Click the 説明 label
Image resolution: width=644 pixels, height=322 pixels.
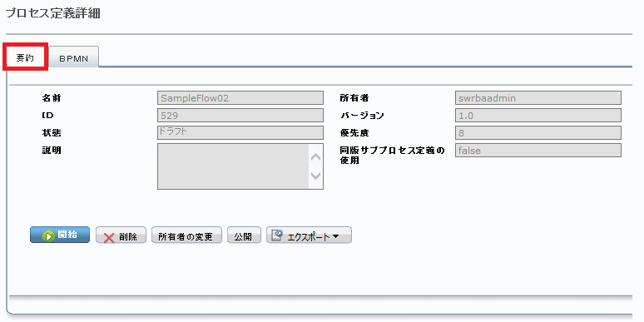tap(52, 151)
